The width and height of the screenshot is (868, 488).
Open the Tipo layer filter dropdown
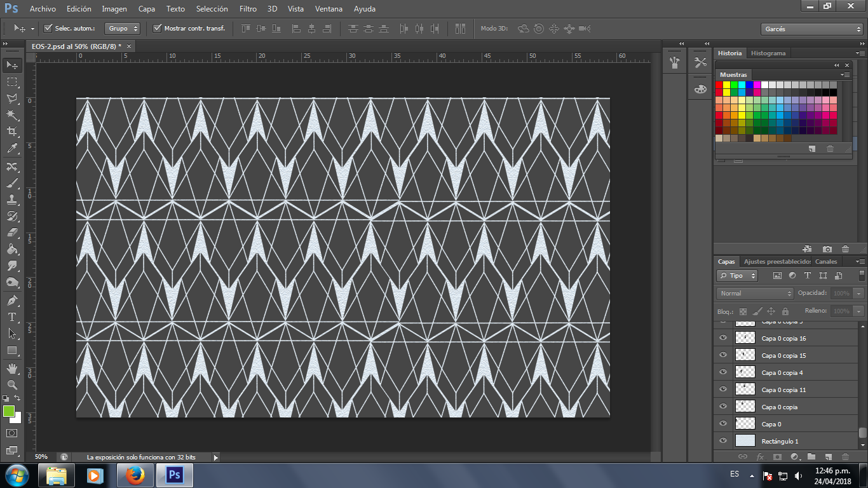[737, 276]
